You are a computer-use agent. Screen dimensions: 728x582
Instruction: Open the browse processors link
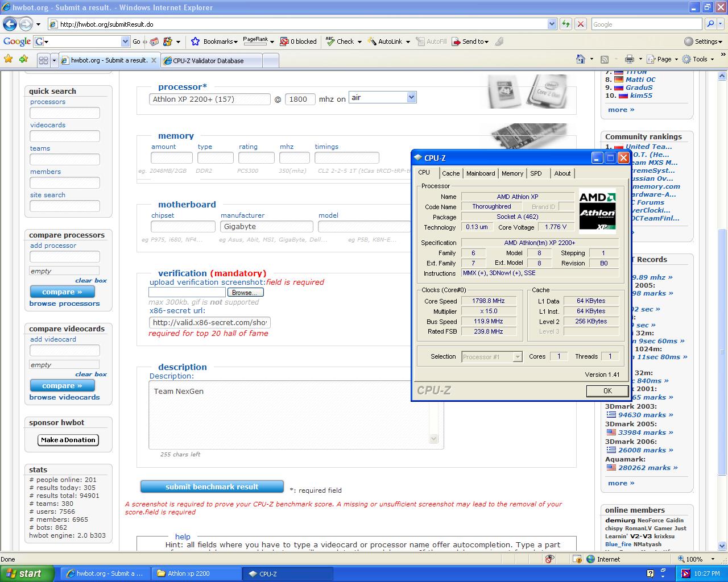click(64, 304)
